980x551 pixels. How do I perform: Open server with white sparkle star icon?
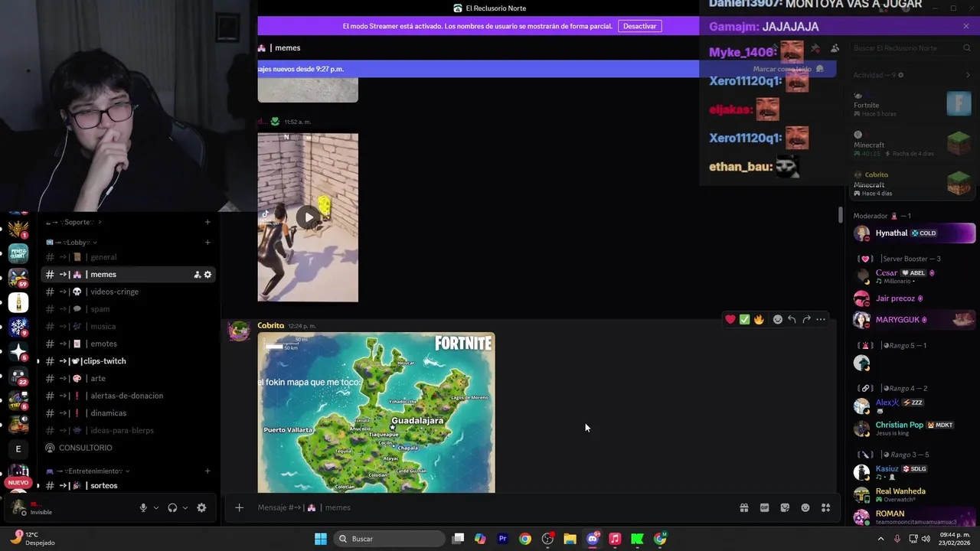(18, 352)
